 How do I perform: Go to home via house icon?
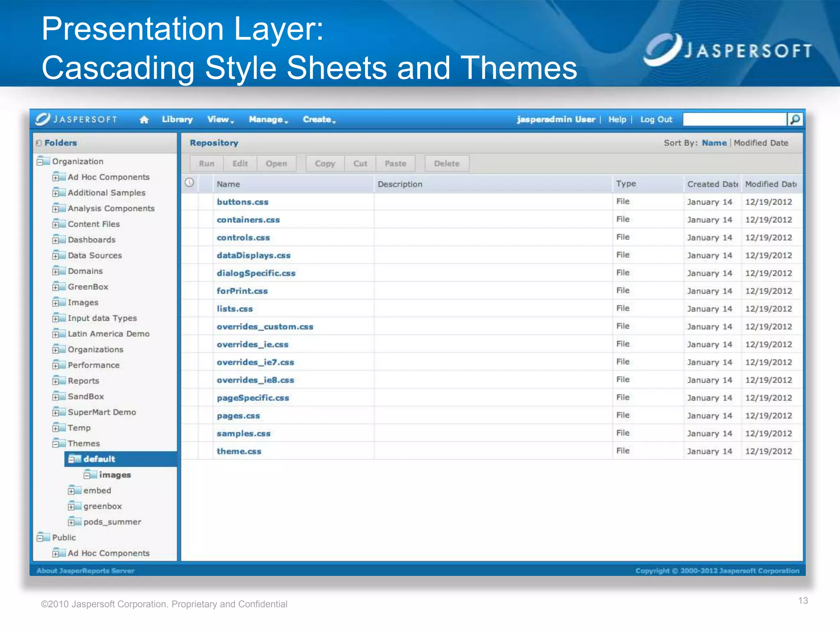click(x=144, y=120)
